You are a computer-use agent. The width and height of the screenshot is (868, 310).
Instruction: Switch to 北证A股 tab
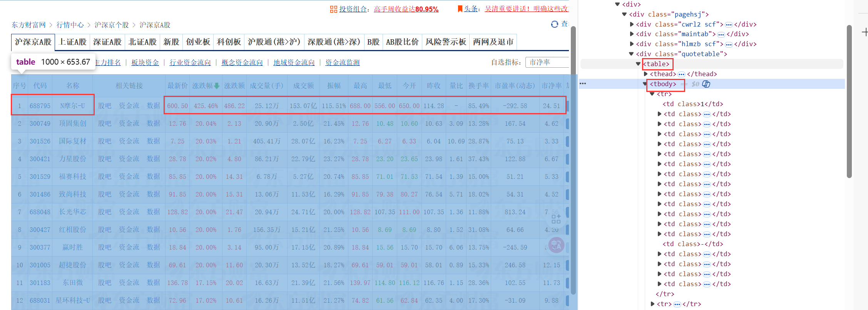click(142, 42)
